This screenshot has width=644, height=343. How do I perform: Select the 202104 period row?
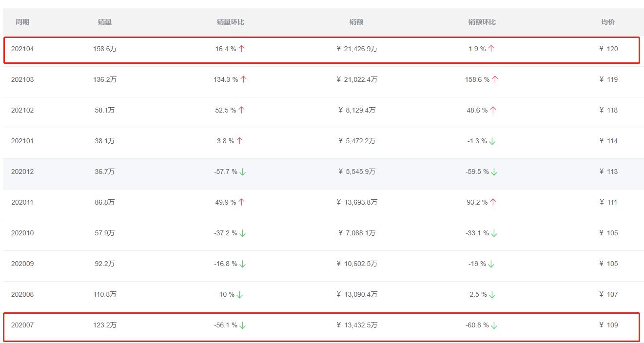tap(22, 49)
